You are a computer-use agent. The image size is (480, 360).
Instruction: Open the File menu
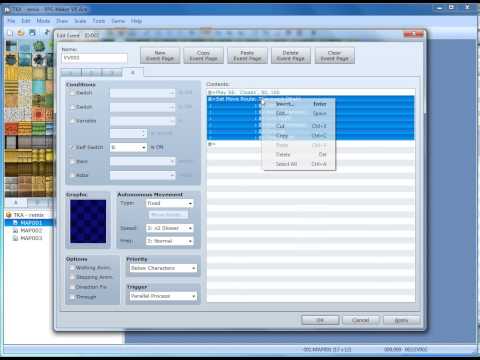[x=11, y=21]
